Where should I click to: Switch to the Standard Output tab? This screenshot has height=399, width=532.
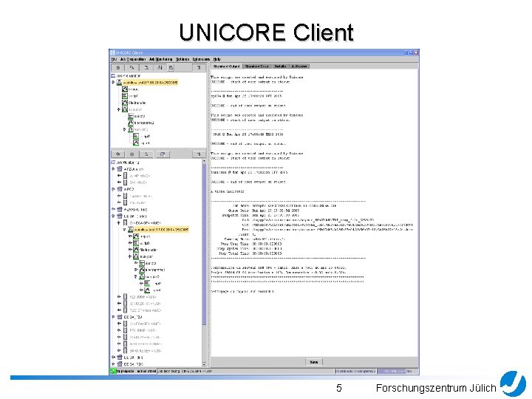tap(226, 66)
